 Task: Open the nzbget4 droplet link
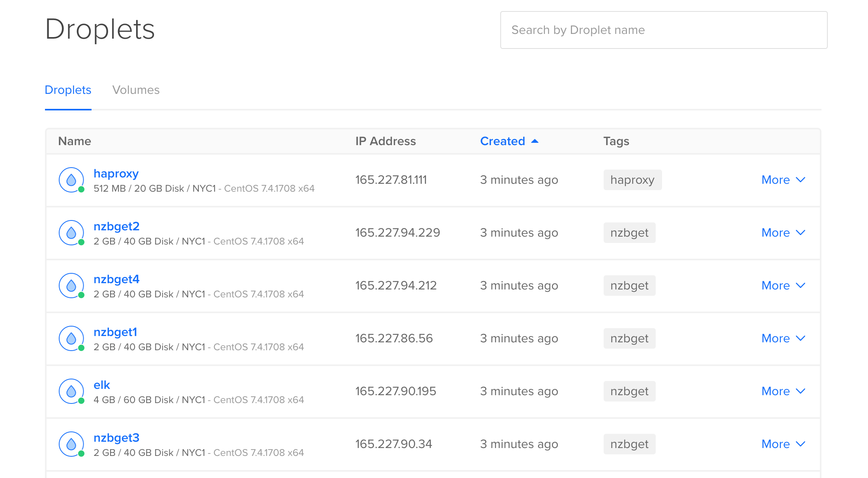[x=116, y=279]
